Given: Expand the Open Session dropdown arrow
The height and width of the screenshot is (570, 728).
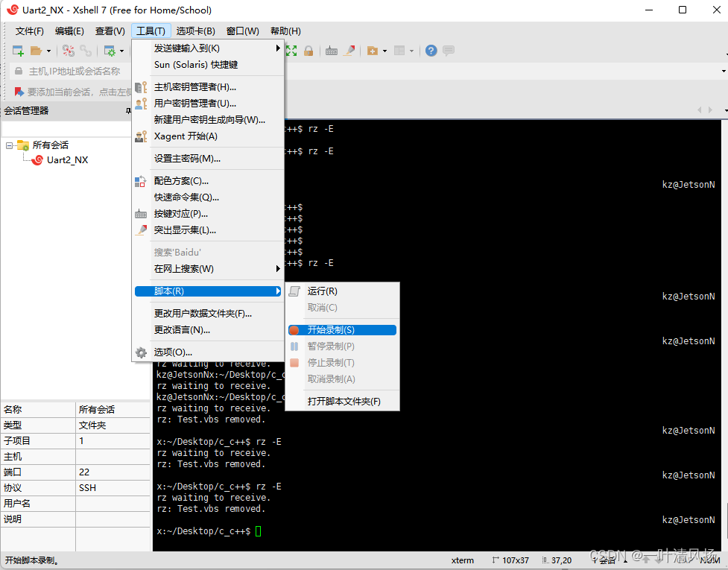Looking at the screenshot, I should 48,51.
